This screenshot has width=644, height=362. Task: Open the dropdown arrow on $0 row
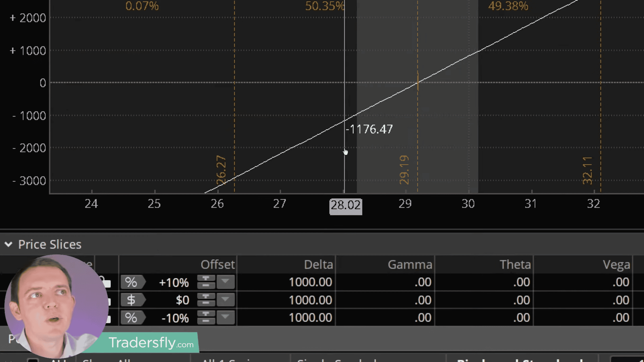[x=225, y=300]
